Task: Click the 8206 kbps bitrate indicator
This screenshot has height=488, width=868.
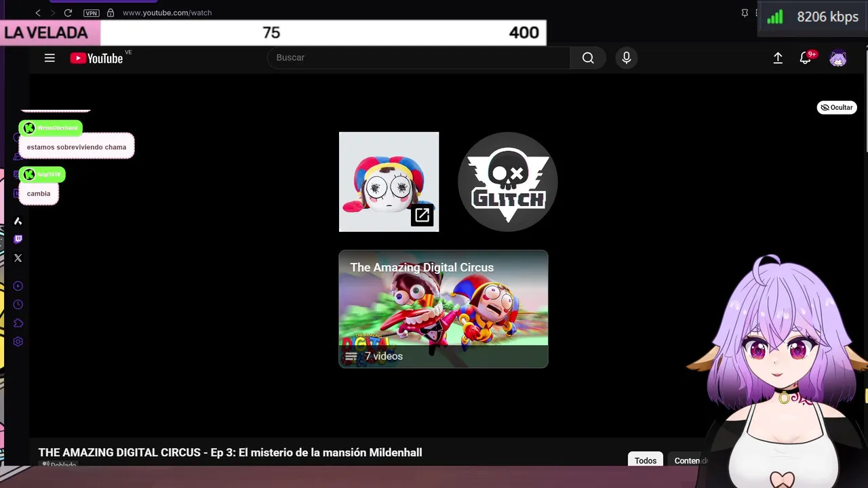Action: 827,18
